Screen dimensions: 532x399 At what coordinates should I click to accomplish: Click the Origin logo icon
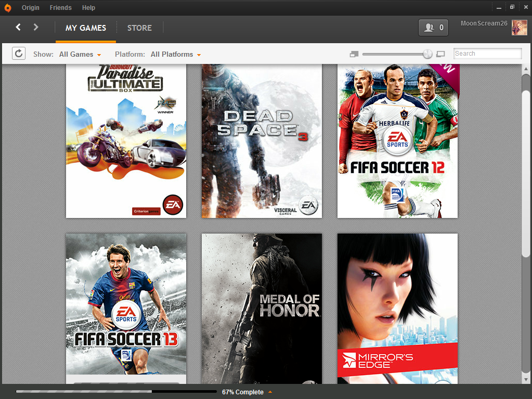[8, 8]
